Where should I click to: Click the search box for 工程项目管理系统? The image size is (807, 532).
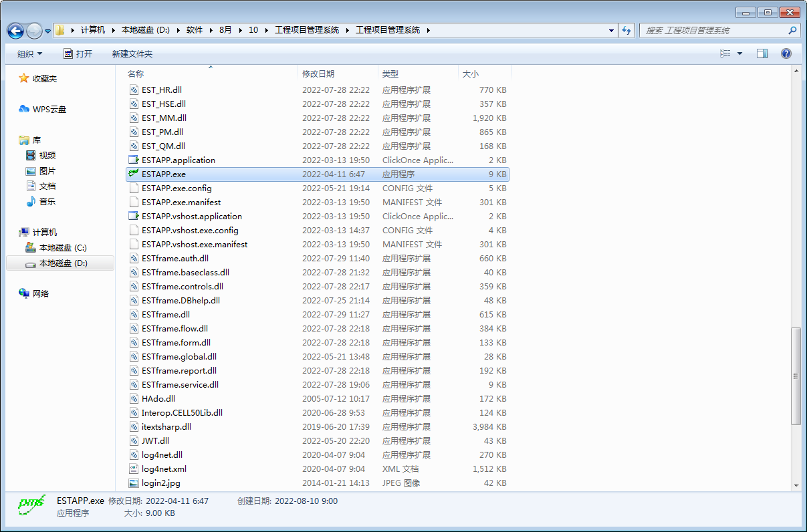point(713,30)
